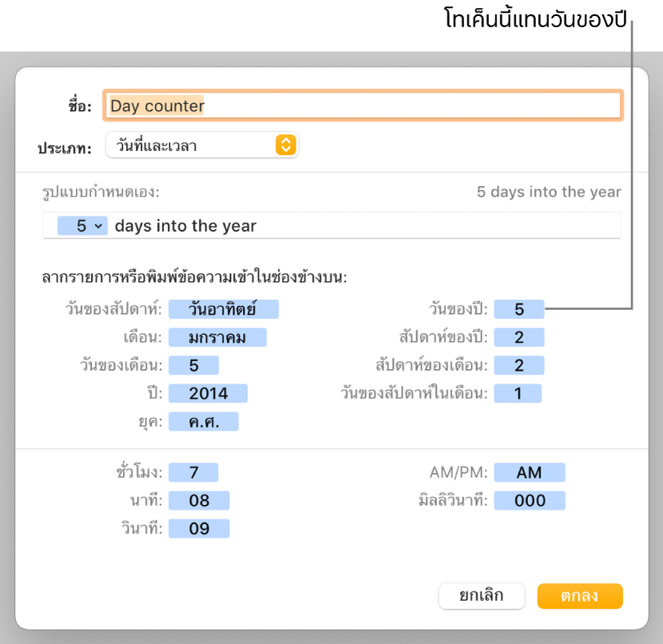Select the ค.ศ. era token

click(204, 422)
